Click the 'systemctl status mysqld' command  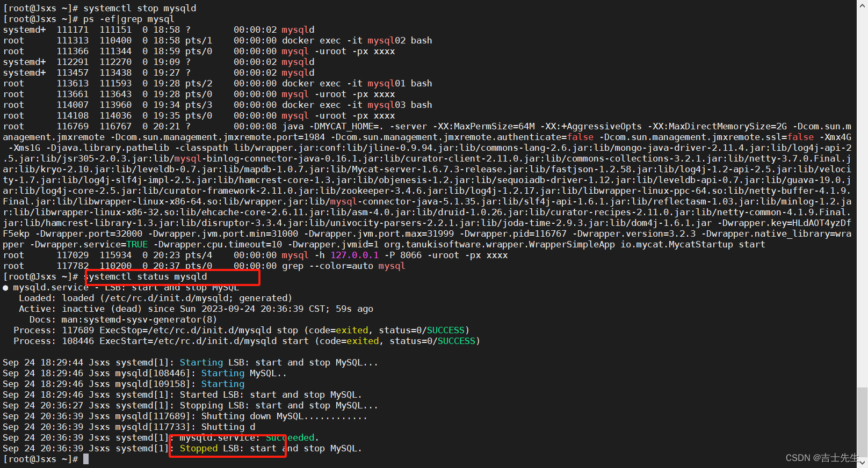[x=145, y=276]
